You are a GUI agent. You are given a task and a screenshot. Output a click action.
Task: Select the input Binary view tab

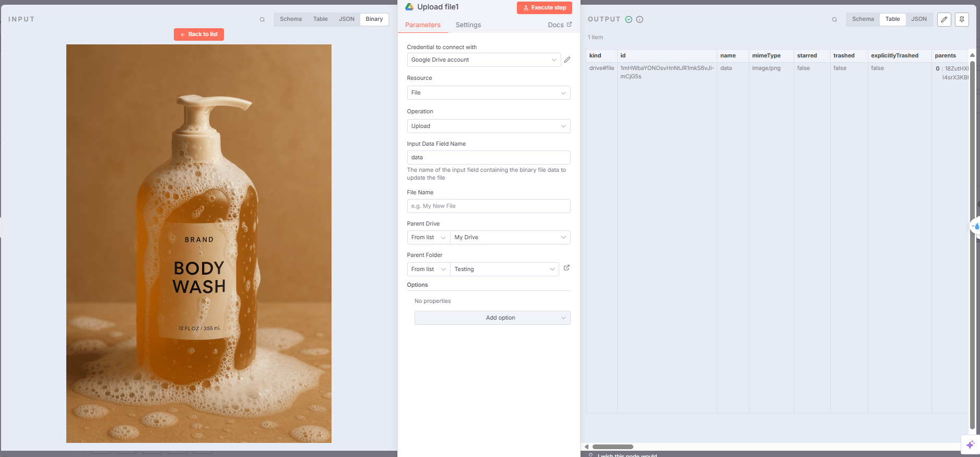(x=374, y=19)
